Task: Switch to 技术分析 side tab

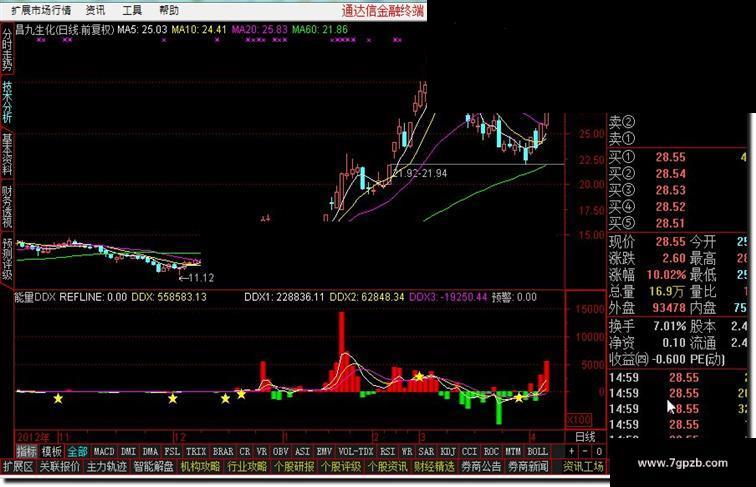Action: [x=7, y=101]
